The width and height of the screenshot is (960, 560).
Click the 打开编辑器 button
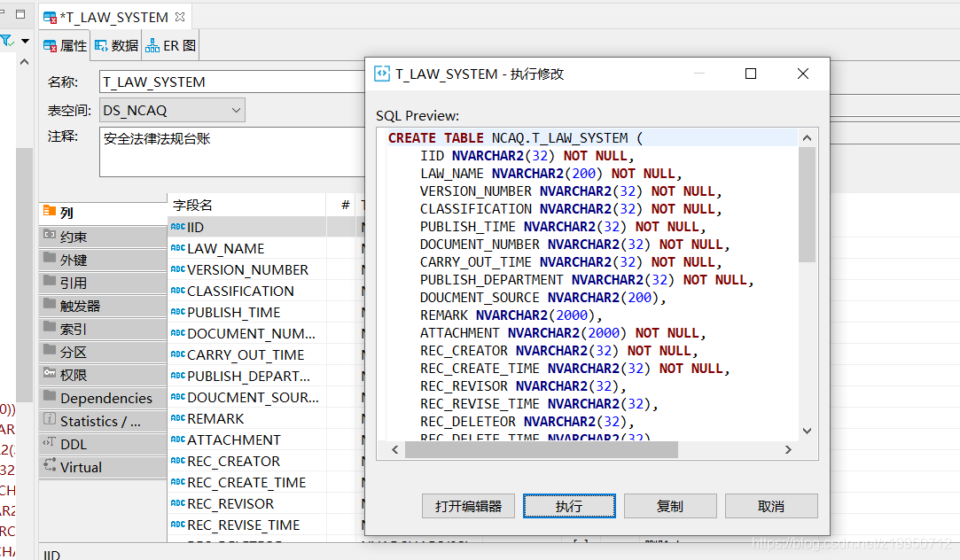[x=468, y=506]
